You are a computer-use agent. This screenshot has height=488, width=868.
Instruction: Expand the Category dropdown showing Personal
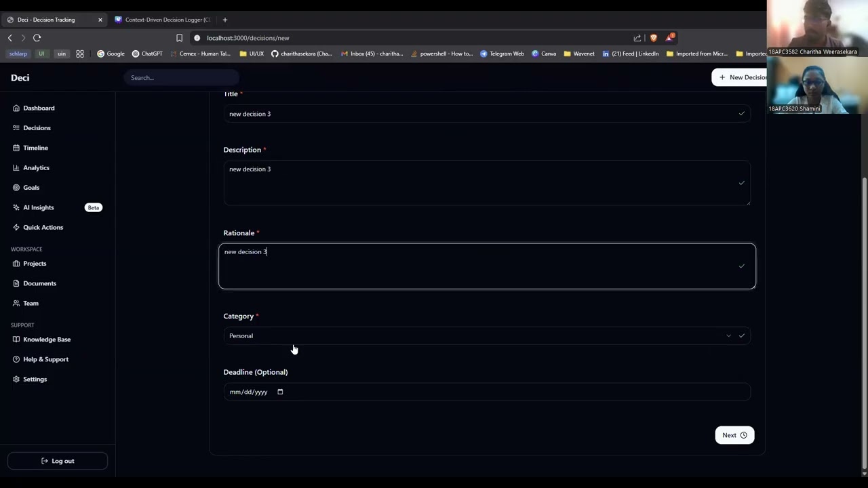[487, 335]
